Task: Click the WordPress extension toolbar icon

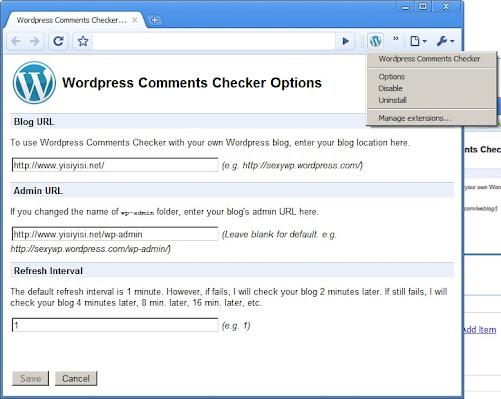Action: pos(376,41)
